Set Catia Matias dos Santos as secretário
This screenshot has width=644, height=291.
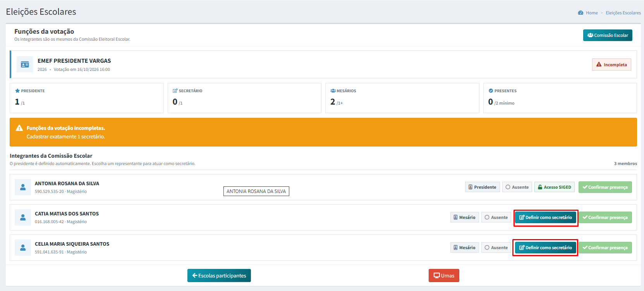point(546,217)
